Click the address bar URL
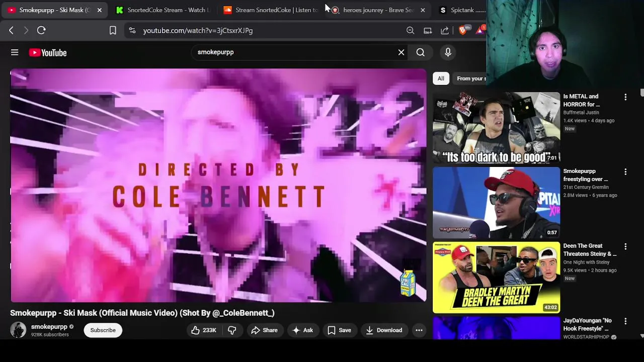 [198, 31]
